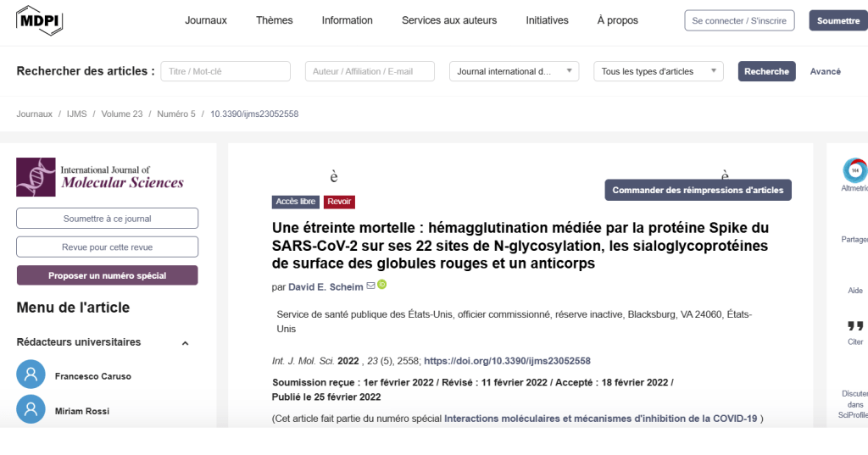This screenshot has height=455, width=868.
Task: Click Miriam Rossi's avatar icon
Action: 31,410
